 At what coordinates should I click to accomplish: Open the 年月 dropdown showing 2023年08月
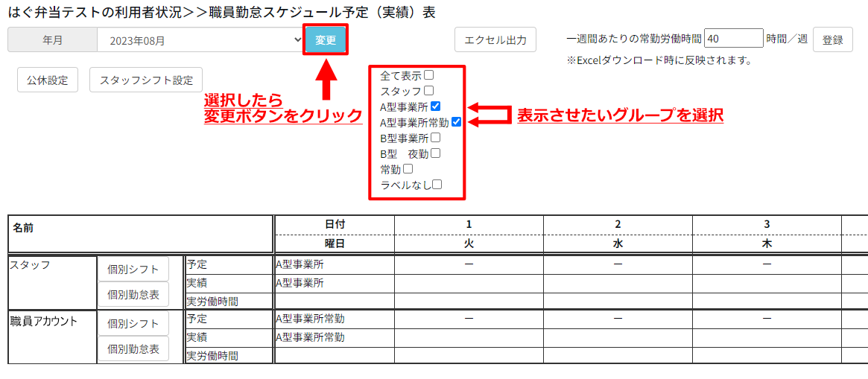click(200, 40)
